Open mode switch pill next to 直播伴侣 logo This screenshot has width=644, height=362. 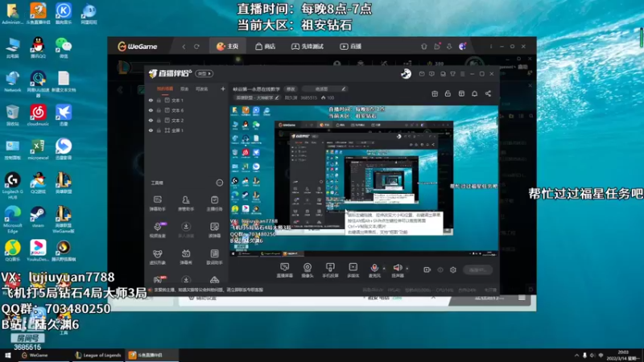pos(204,73)
